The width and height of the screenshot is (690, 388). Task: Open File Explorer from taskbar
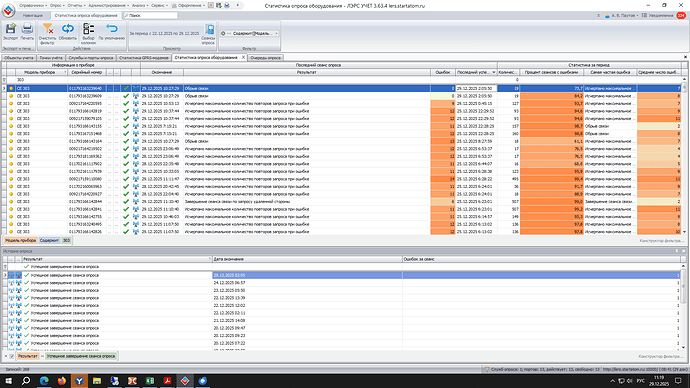97,381
